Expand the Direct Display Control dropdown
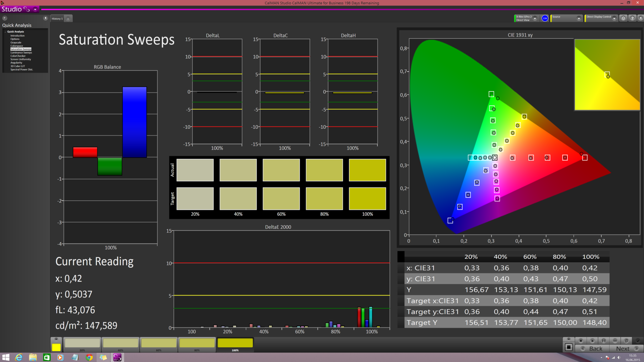Image resolution: width=644 pixels, height=362 pixels. point(614,18)
